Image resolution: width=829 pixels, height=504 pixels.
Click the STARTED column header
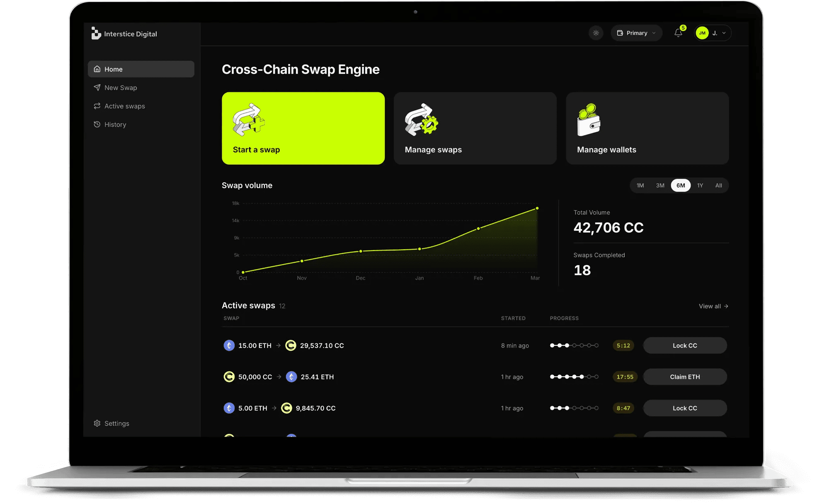click(513, 318)
